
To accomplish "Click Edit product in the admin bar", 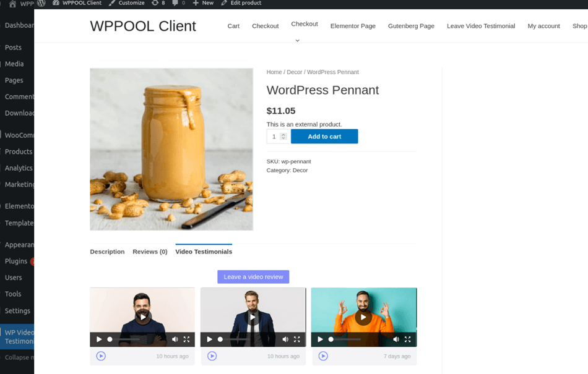I will coord(241,3).
